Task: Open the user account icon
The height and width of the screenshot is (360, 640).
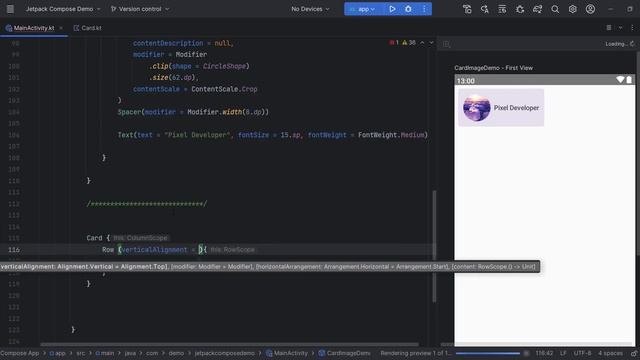Action: tap(590, 9)
